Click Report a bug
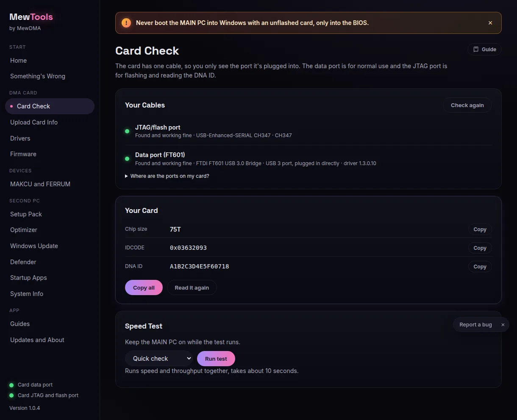The width and height of the screenshot is (517, 420). [x=475, y=325]
